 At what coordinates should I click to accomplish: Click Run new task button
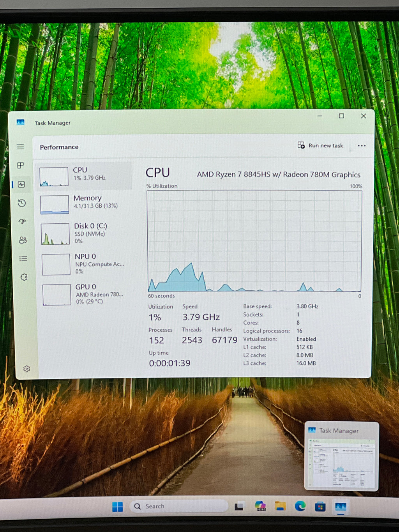pos(320,145)
